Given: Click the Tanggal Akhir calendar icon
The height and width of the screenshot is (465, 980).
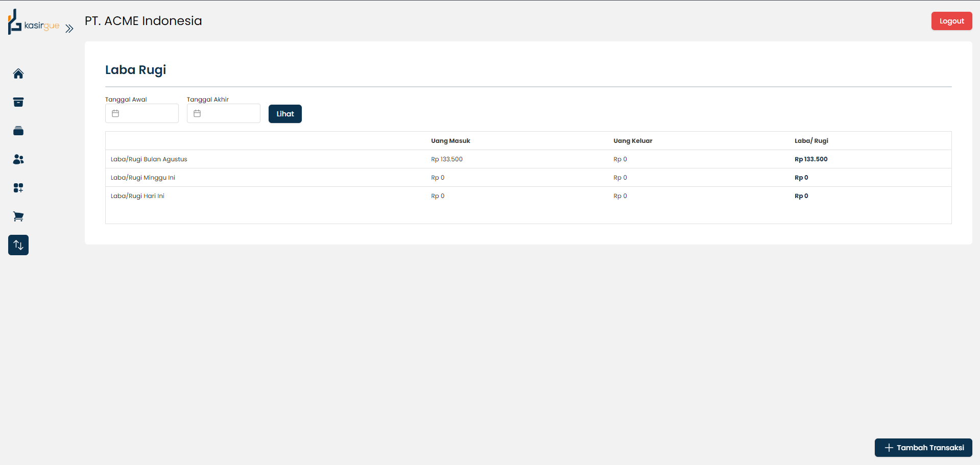Looking at the screenshot, I should 197,113.
